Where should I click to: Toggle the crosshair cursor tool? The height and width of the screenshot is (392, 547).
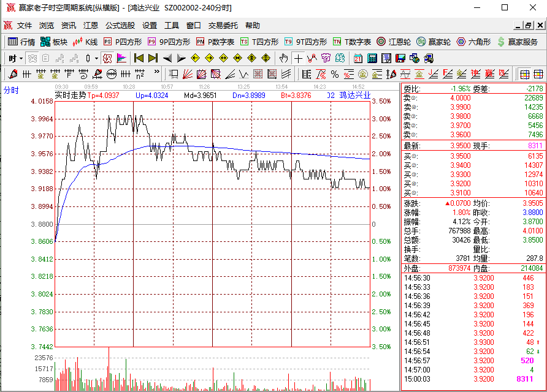click(298, 58)
